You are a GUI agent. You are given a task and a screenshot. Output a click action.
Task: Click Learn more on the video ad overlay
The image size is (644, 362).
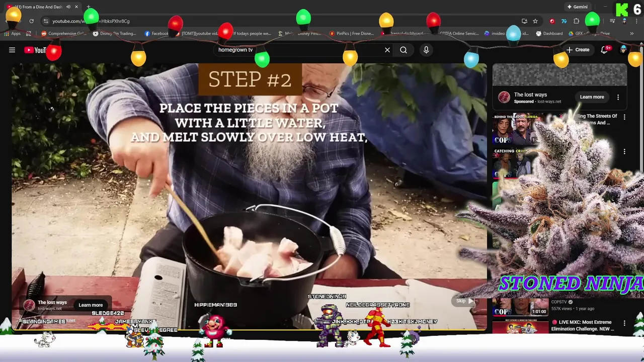click(91, 305)
